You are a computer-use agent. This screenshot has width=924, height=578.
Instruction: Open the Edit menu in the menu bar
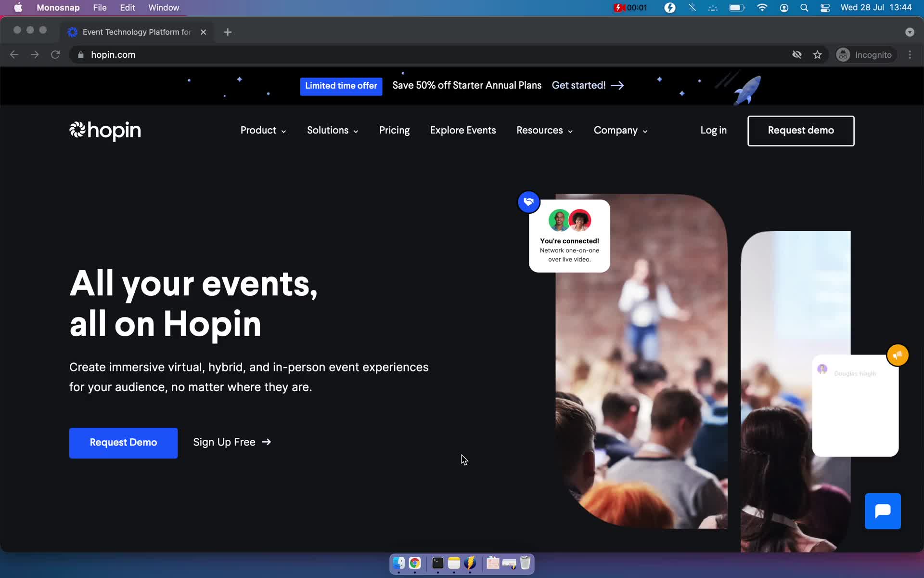pos(127,8)
